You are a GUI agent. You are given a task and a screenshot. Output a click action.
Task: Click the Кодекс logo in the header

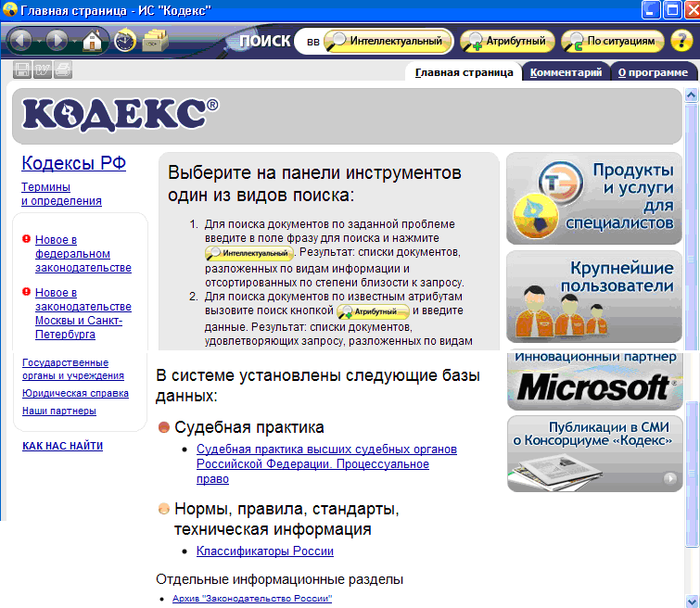(x=121, y=115)
